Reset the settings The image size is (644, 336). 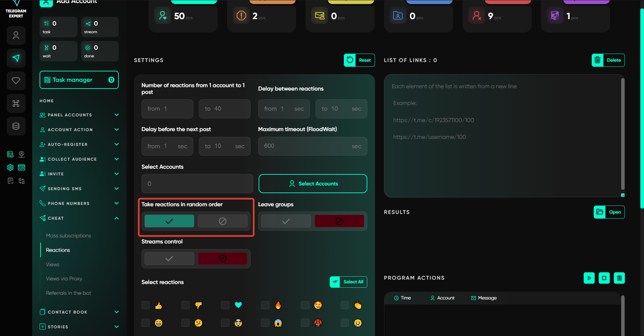point(359,60)
